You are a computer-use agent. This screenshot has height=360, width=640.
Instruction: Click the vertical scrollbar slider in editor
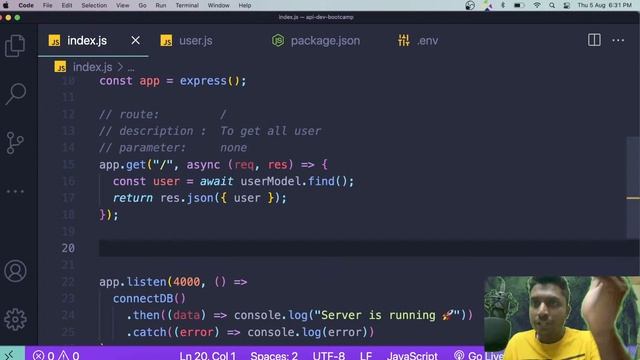tap(633, 187)
